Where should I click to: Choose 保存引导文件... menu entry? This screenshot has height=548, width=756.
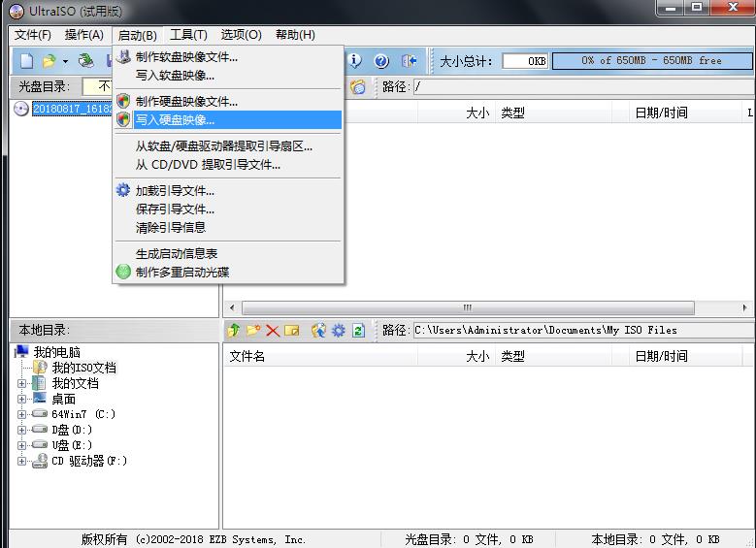pos(228,209)
